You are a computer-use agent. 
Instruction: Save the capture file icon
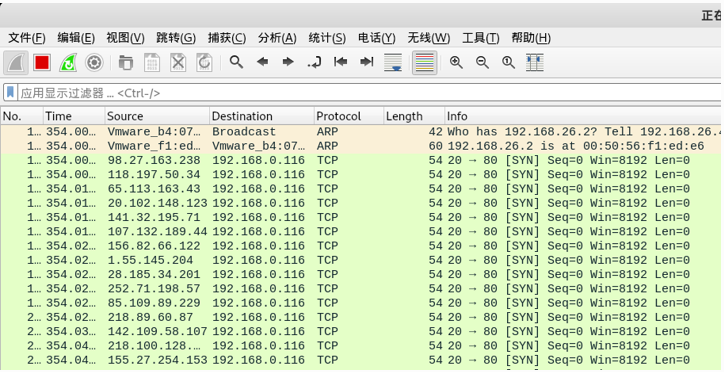point(152,63)
